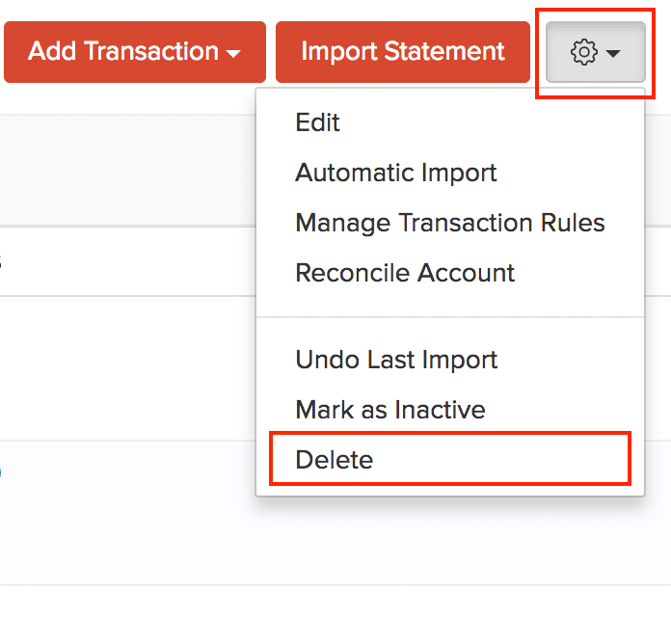The height and width of the screenshot is (644, 671).
Task: Choose Undo Last Import
Action: click(x=396, y=360)
